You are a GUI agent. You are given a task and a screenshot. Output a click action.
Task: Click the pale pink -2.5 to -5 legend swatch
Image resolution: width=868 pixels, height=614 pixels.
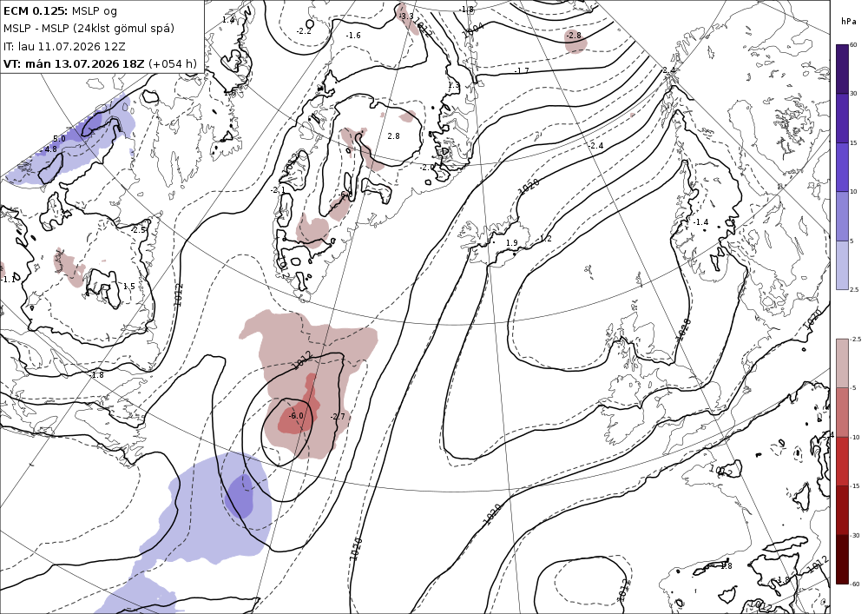[x=842, y=363]
